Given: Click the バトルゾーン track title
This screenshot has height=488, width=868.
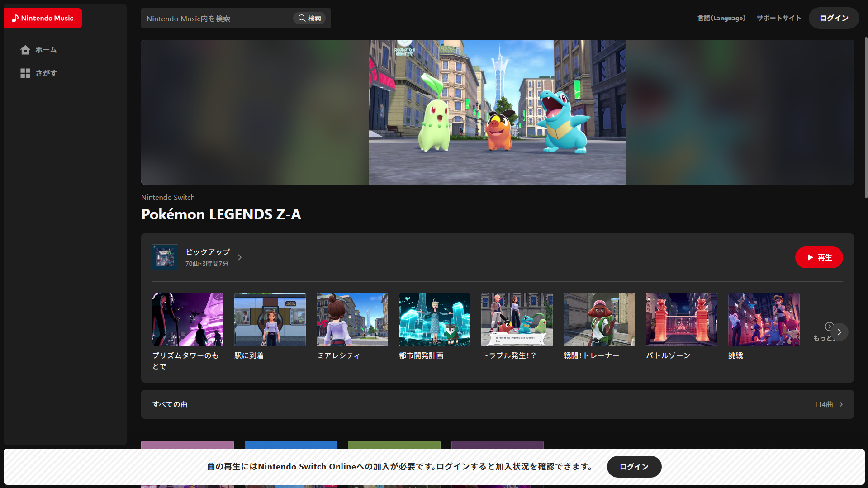Looking at the screenshot, I should click(x=668, y=355).
